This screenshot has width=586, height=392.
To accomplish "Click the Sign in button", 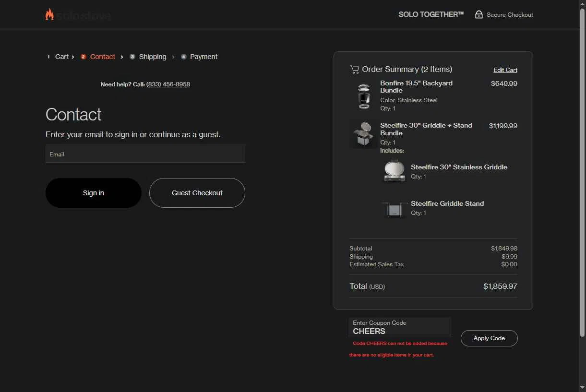I will pyautogui.click(x=94, y=193).
